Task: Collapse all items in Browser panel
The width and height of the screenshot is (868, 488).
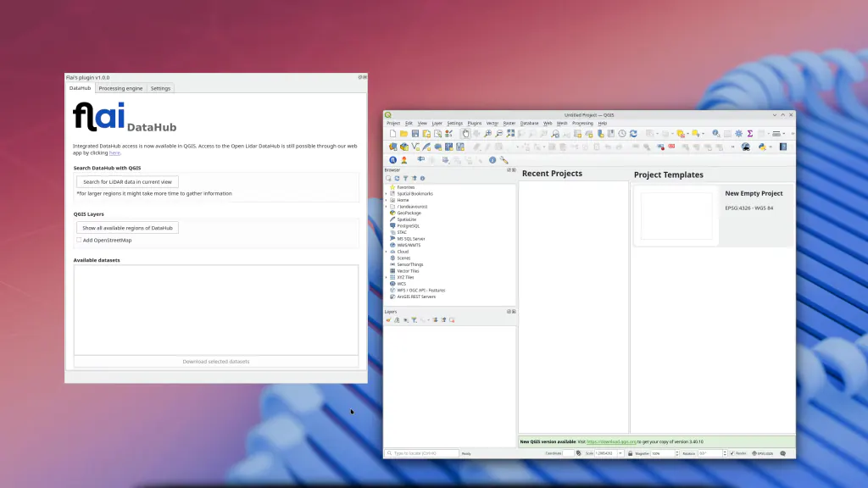Action: (414, 178)
